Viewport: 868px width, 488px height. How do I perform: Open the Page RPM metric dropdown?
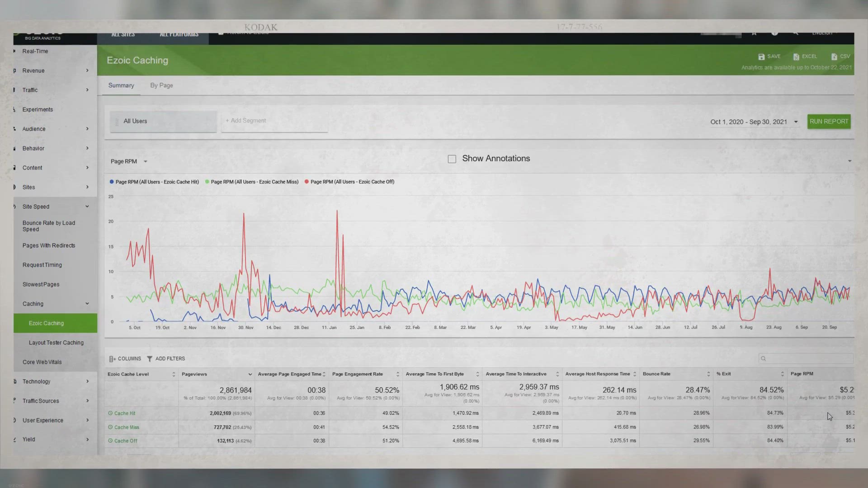pyautogui.click(x=129, y=161)
